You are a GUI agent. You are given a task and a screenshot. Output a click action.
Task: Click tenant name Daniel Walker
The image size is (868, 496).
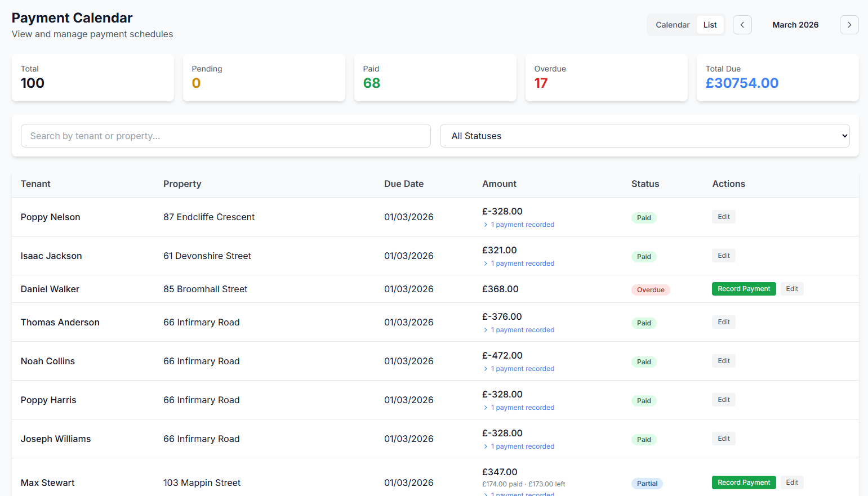click(50, 289)
